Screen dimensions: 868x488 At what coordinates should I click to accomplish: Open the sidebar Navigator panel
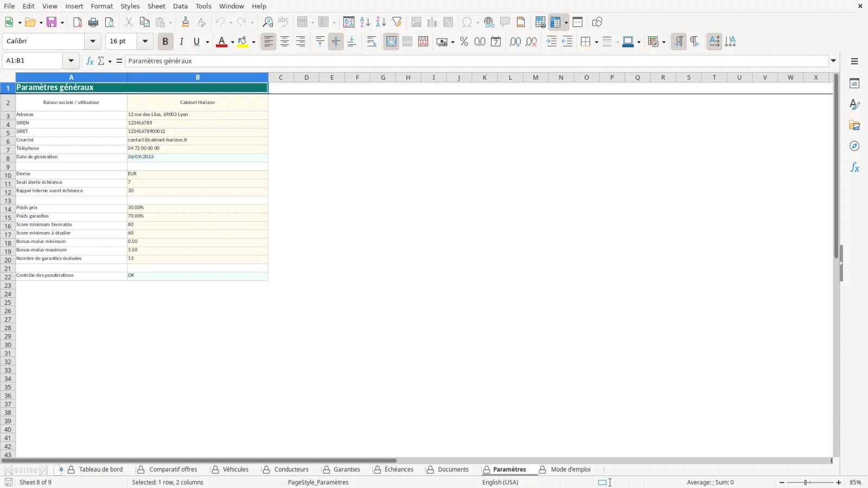pyautogui.click(x=854, y=146)
